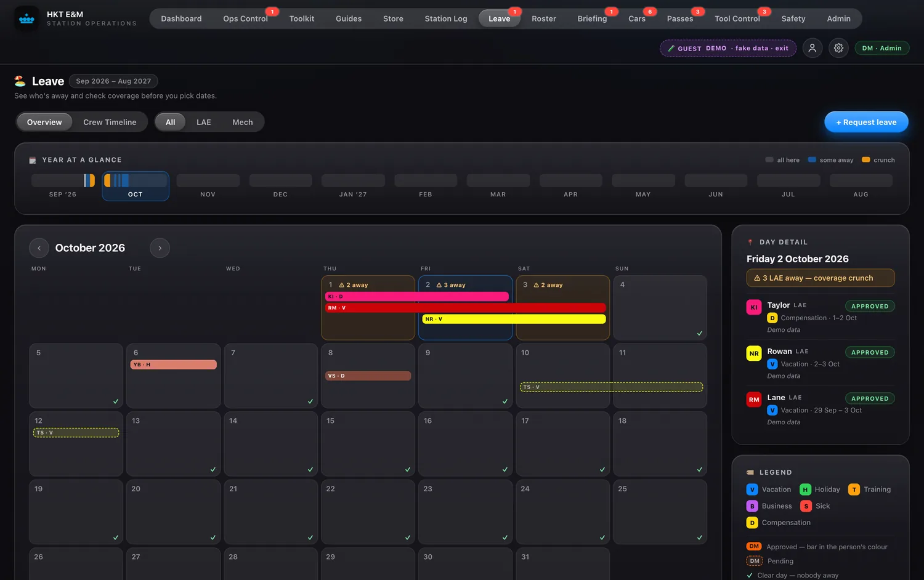
Task: Click the warning icon on October 3
Action: tap(536, 285)
